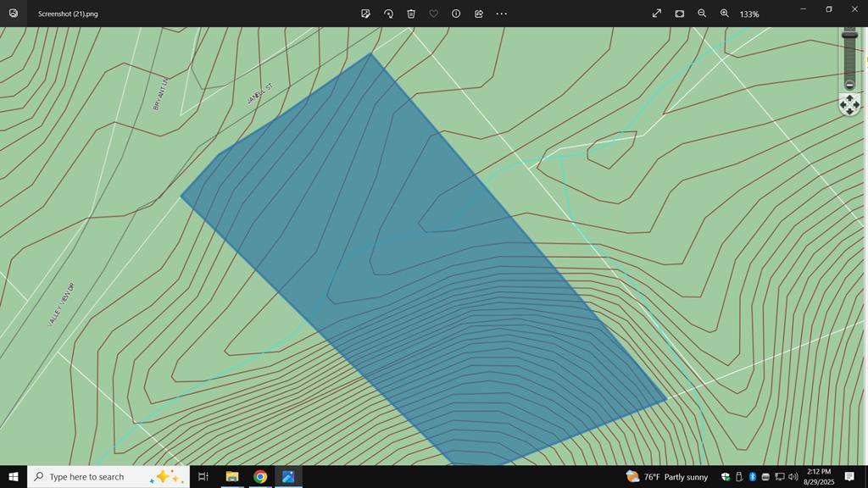
Task: Click the 133% zoom level
Action: pyautogui.click(x=749, y=14)
